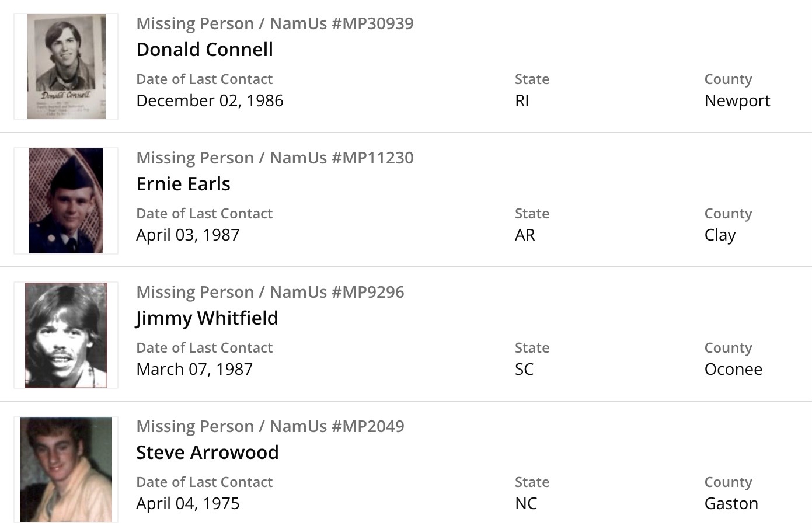Select Steve Arrowood's photo thumbnail

pos(66,469)
